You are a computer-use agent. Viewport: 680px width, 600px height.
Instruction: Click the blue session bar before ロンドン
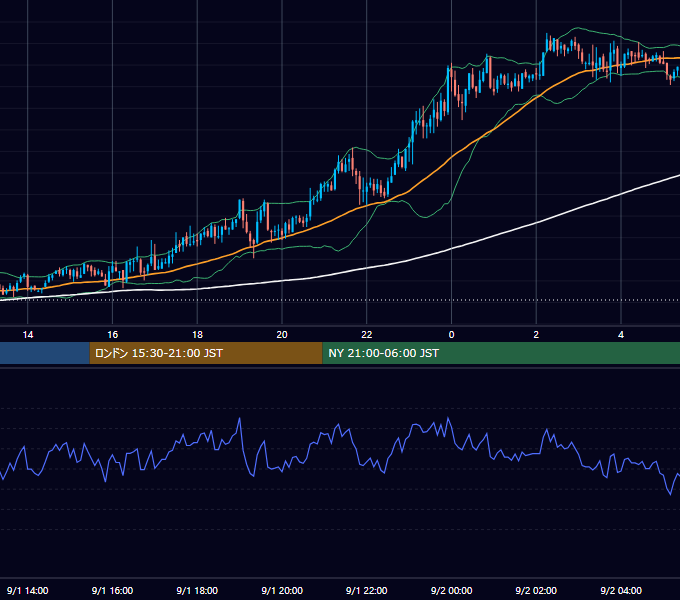pos(45,353)
